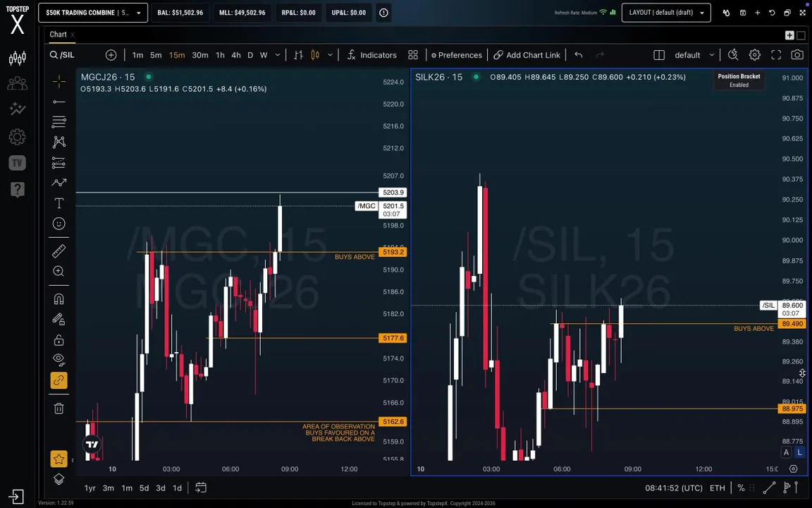Take a chart snapshot with the camera icon

point(797,55)
